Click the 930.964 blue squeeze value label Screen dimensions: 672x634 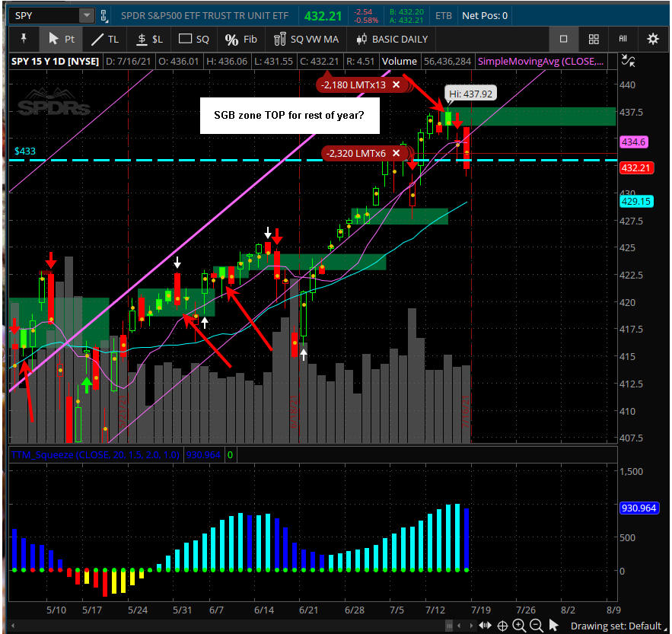pyautogui.click(x=639, y=508)
